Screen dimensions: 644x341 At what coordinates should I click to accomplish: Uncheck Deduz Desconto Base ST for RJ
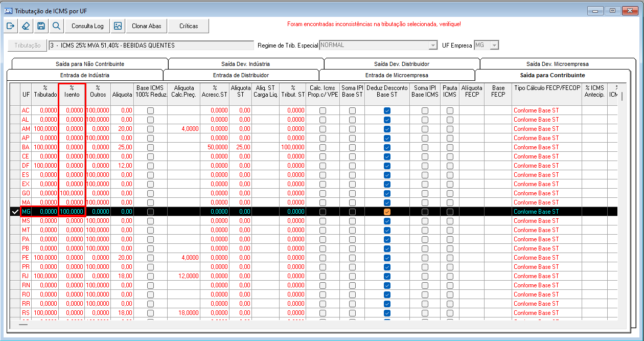(x=387, y=276)
